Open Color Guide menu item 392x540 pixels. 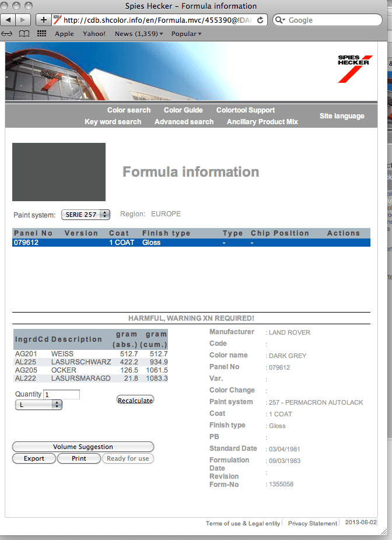tap(183, 110)
